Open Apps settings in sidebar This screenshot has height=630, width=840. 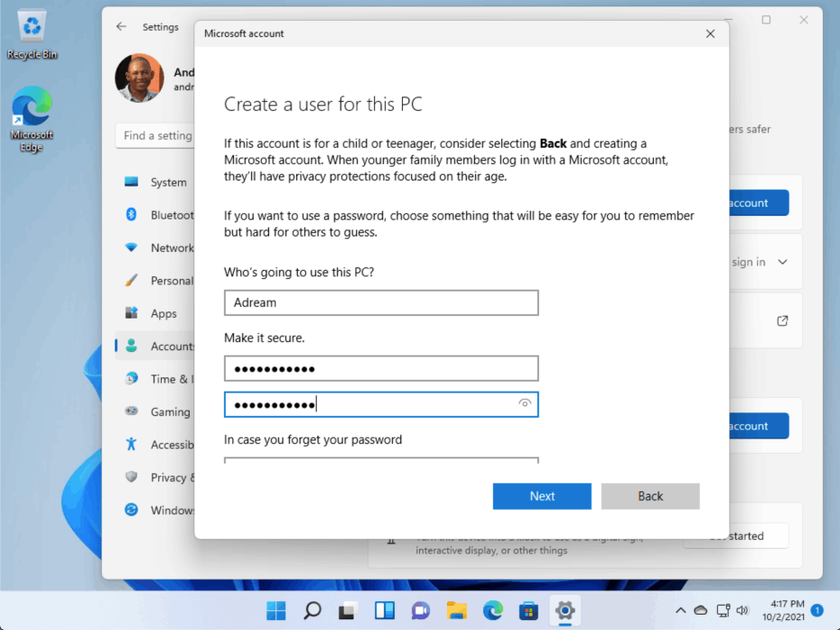click(x=155, y=314)
